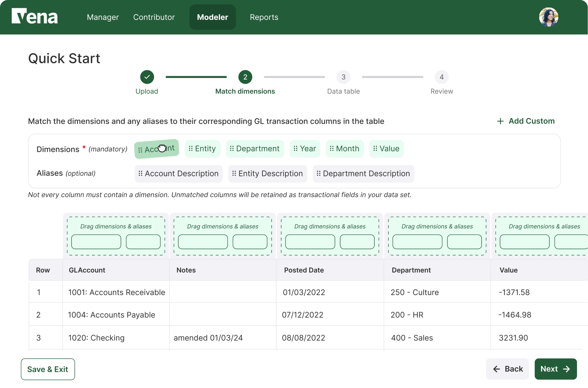Select the value cell '3231.90'
Image resolution: width=588 pixels, height=388 pixels.
[x=539, y=338]
